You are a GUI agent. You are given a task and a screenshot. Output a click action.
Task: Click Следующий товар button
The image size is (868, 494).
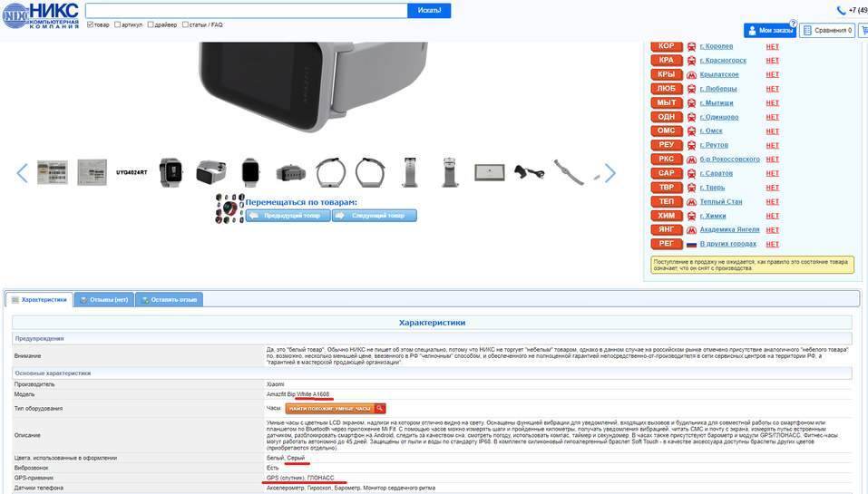click(x=375, y=216)
